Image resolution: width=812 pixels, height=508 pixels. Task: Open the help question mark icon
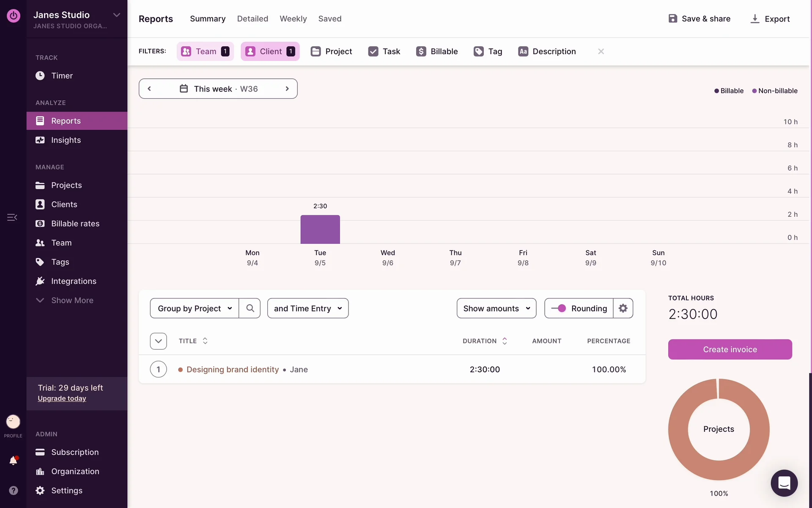tap(13, 490)
